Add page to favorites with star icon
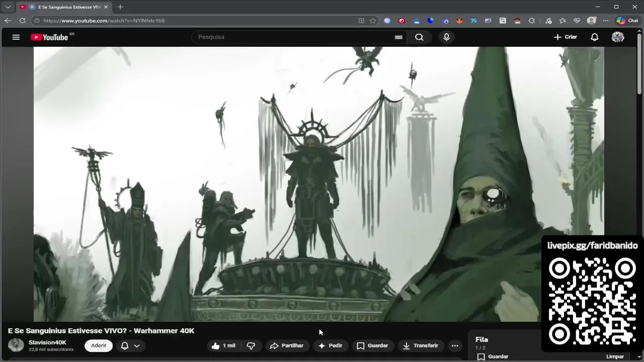This screenshot has width=644, height=362. [373, 21]
